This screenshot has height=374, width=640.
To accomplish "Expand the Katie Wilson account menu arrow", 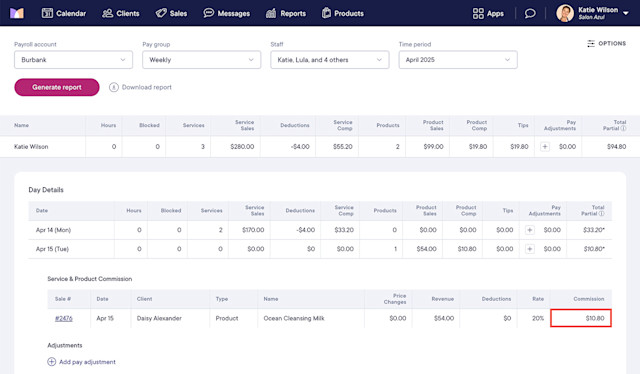I will pos(625,13).
